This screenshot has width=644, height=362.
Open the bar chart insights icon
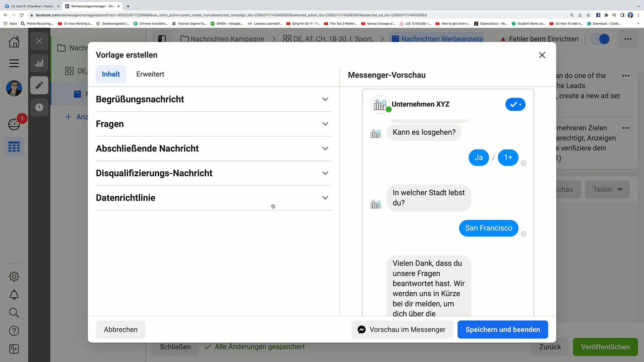pyautogui.click(x=39, y=63)
